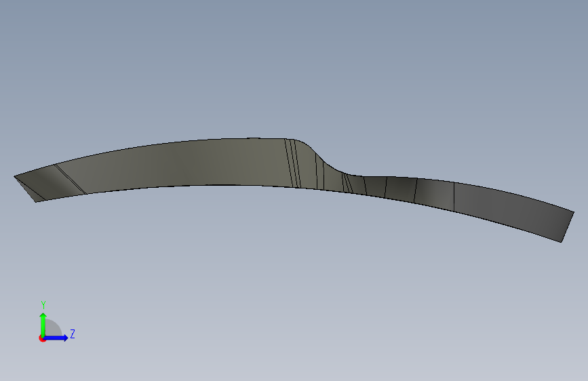The height and width of the screenshot is (381, 588).
Task: Click the "Z" label on the triad
Action: (73, 334)
